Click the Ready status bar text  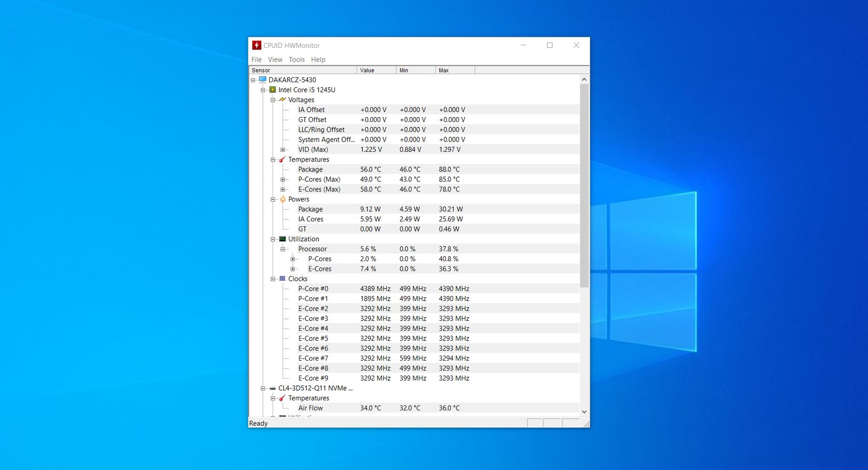[258, 424]
